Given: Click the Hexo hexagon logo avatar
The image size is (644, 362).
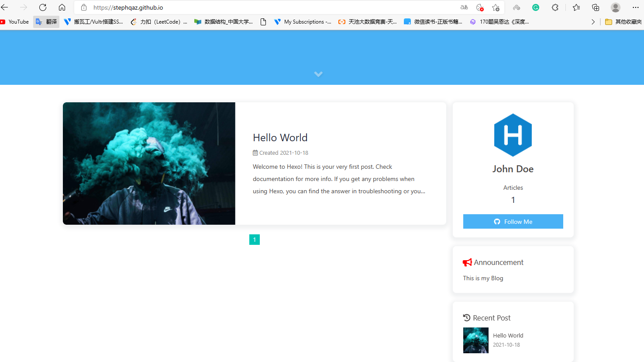Looking at the screenshot, I should [x=513, y=135].
